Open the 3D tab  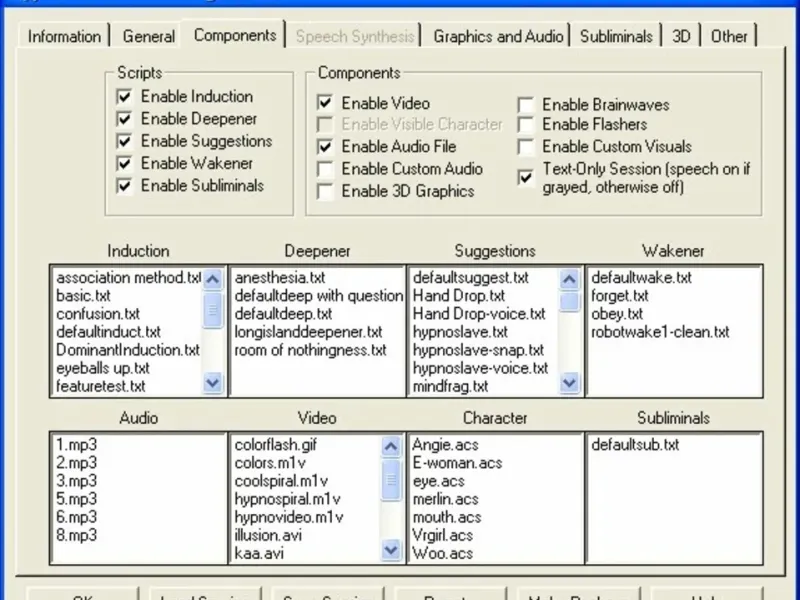[x=681, y=36]
